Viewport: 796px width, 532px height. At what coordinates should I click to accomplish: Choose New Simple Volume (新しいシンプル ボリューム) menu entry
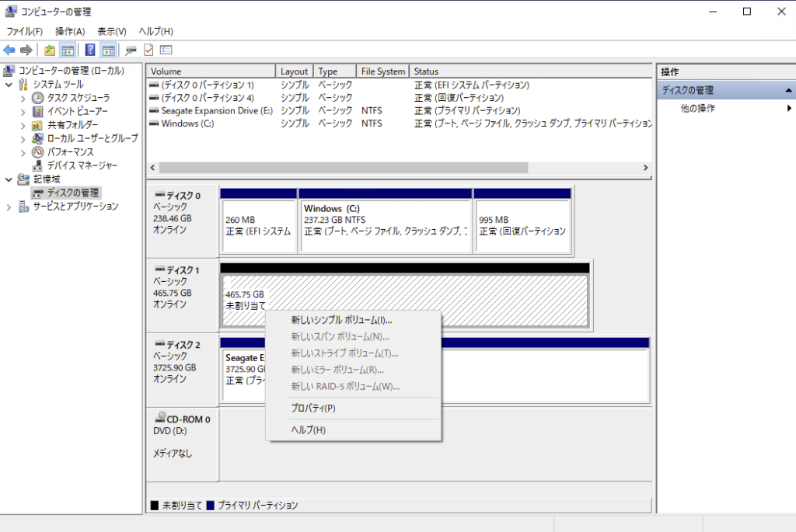coord(341,320)
